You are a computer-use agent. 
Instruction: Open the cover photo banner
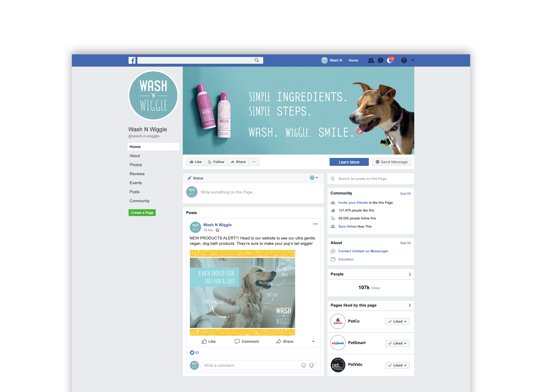[298, 111]
